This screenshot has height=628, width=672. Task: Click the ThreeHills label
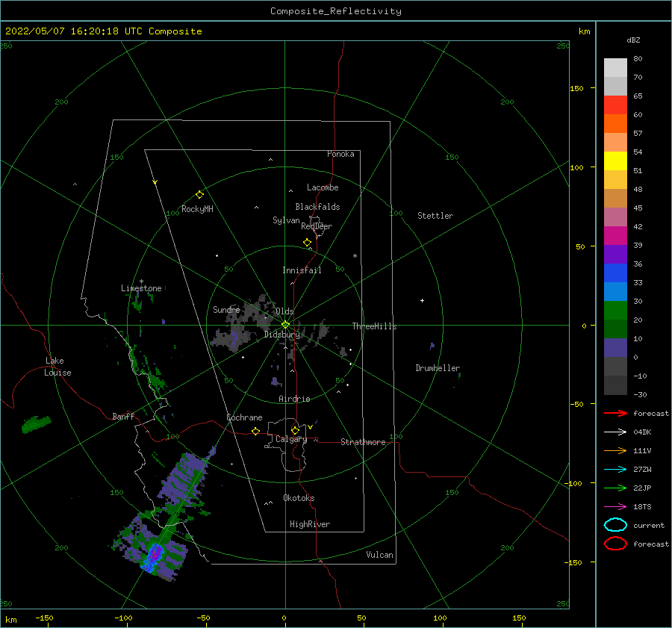pos(375,326)
